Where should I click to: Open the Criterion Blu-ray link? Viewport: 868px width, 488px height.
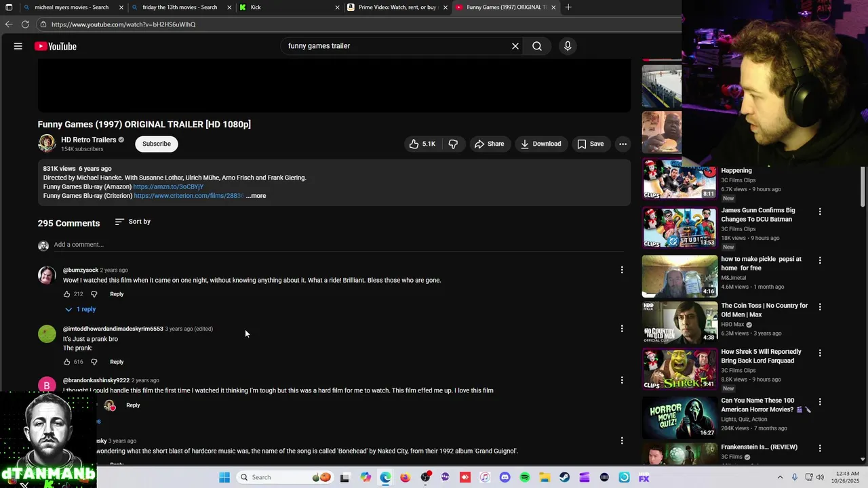(189, 196)
